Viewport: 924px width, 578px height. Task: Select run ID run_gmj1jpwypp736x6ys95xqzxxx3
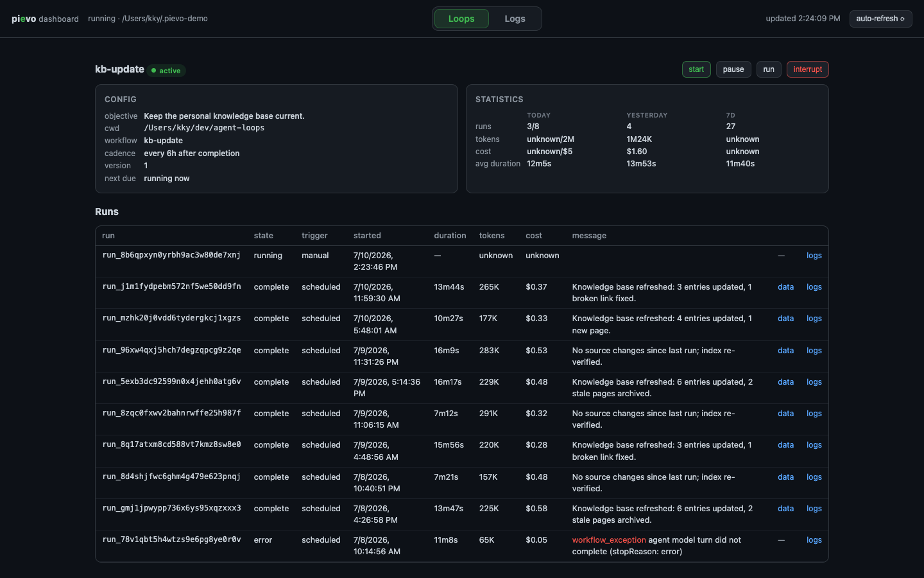coord(171,508)
